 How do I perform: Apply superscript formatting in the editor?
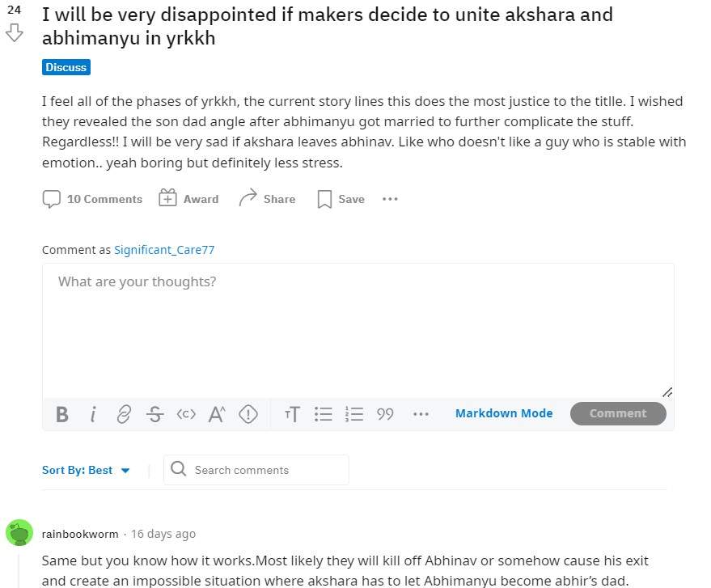(x=216, y=414)
